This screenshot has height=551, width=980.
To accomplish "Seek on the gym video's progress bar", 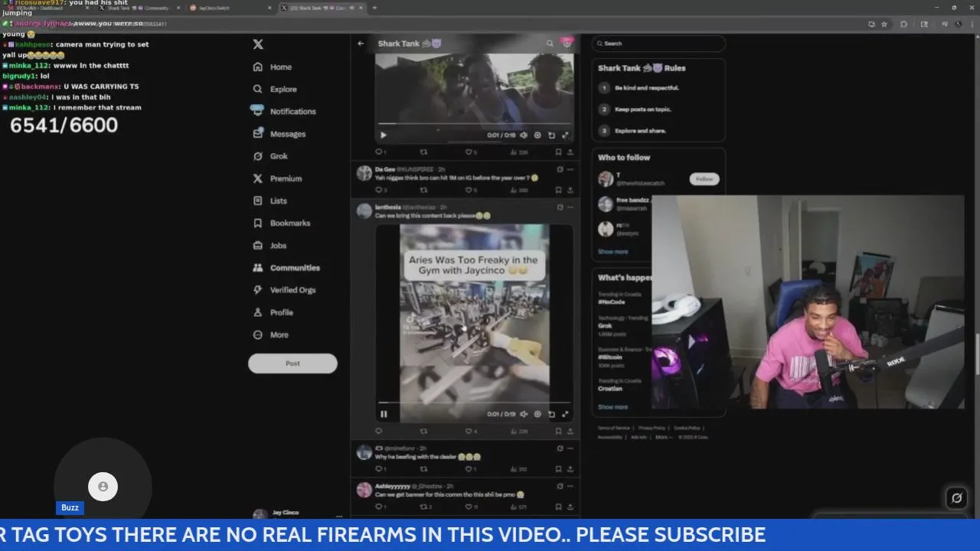I will [x=474, y=403].
